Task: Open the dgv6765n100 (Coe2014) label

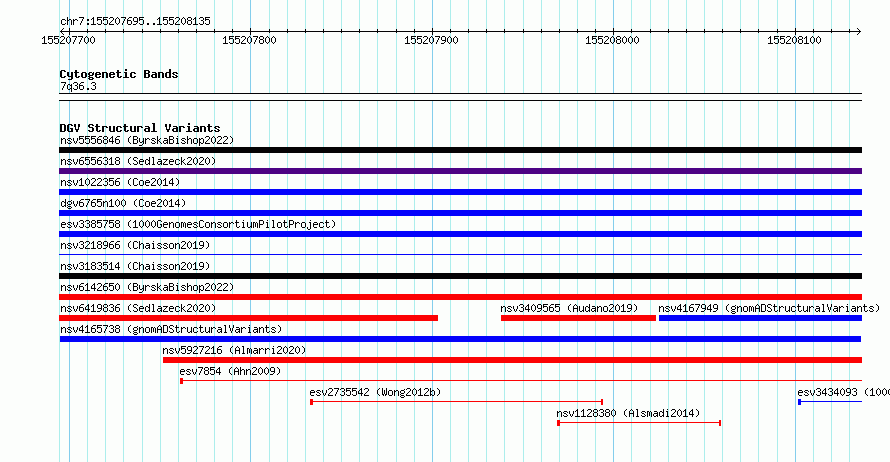Action: coord(123,203)
